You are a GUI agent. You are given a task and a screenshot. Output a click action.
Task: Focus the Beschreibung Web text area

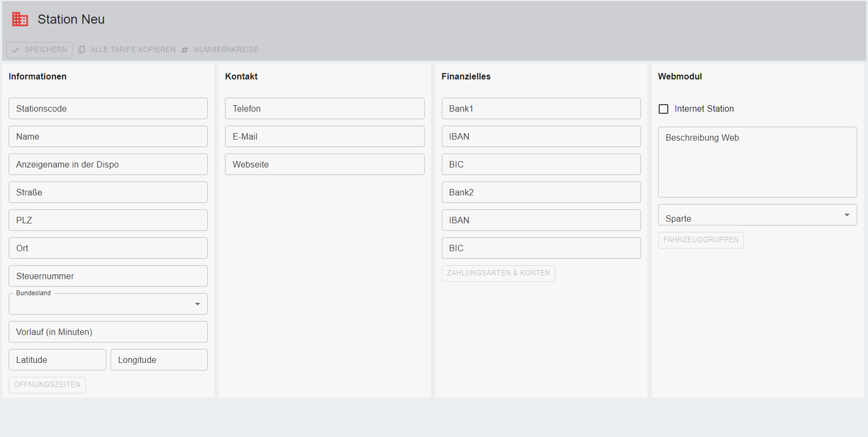tap(757, 162)
